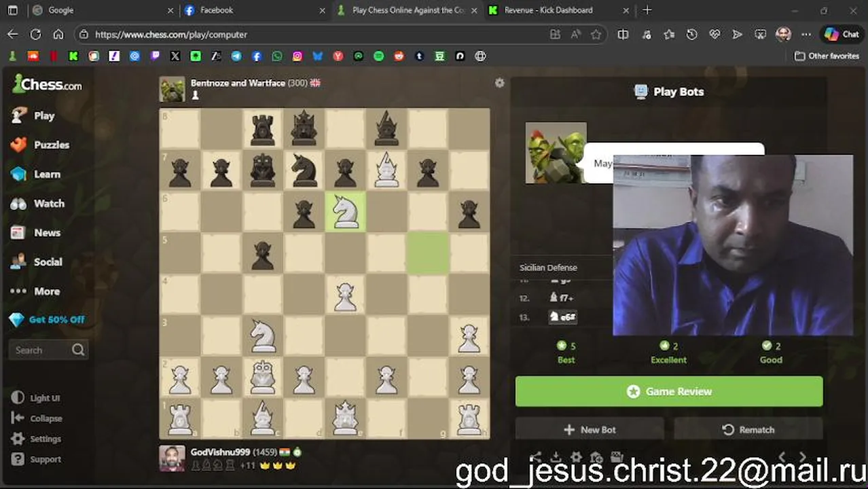Open Tumblr bookmark in favorites bar
This screenshot has height=489, width=868.
(x=420, y=56)
